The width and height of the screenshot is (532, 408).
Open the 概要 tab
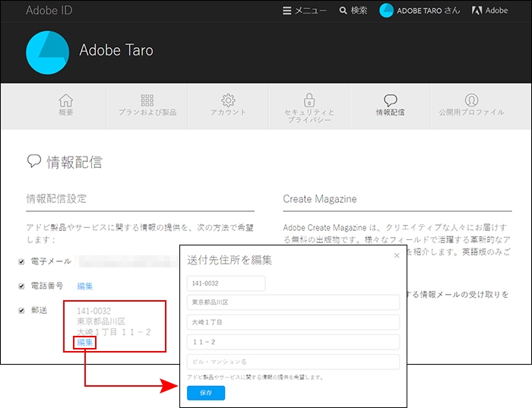66,106
